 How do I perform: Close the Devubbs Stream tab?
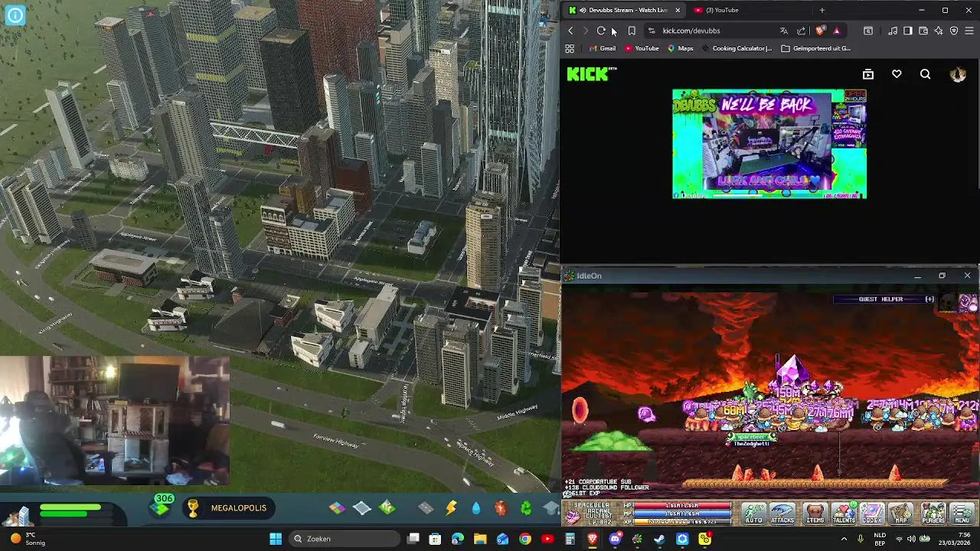[678, 10]
